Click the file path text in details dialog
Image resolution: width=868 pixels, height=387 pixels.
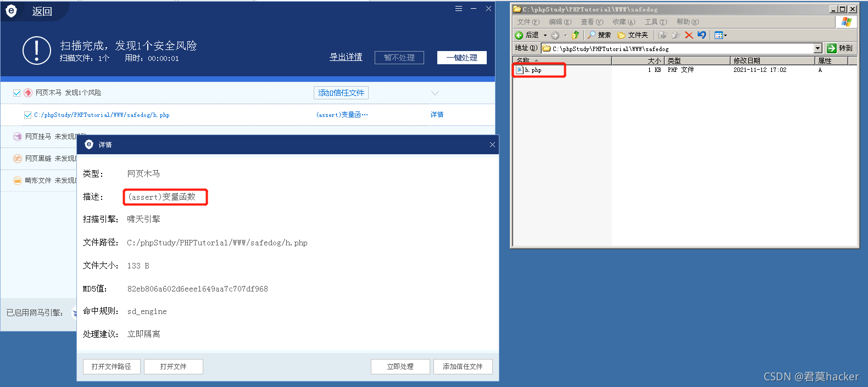(x=217, y=243)
